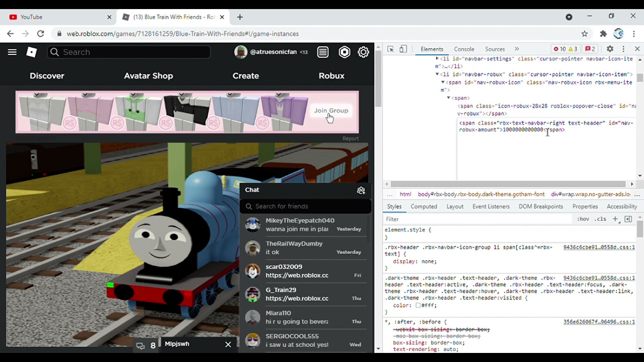Toggle the .cls element classes panel
Screen dimensions: 644x362
click(600, 219)
